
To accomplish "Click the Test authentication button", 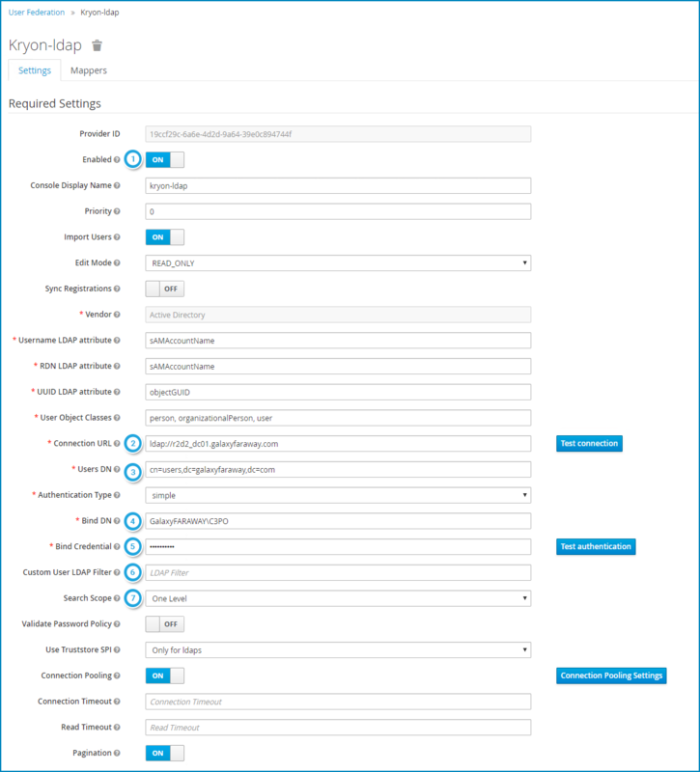I will click(x=596, y=546).
